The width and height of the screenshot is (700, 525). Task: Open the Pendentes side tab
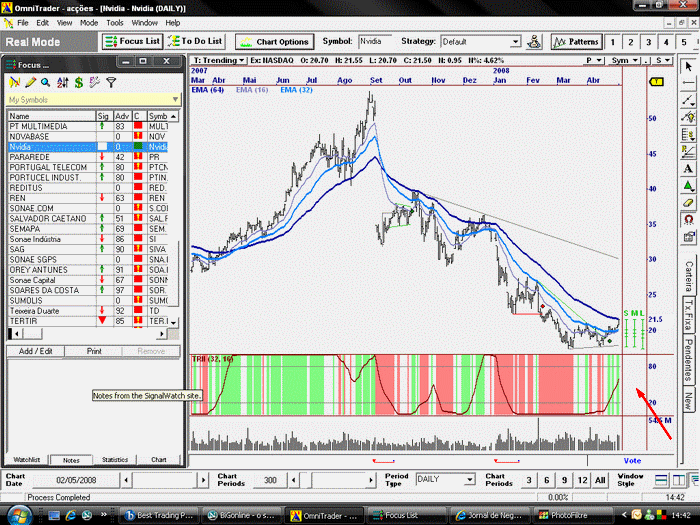689,360
